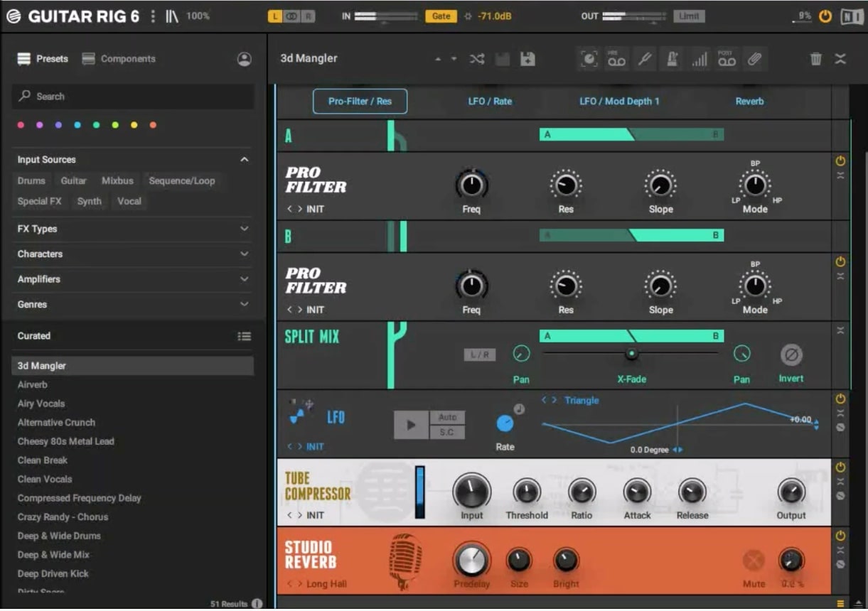Disable the Tube Compressor power switch
868x611 pixels.
840,467
